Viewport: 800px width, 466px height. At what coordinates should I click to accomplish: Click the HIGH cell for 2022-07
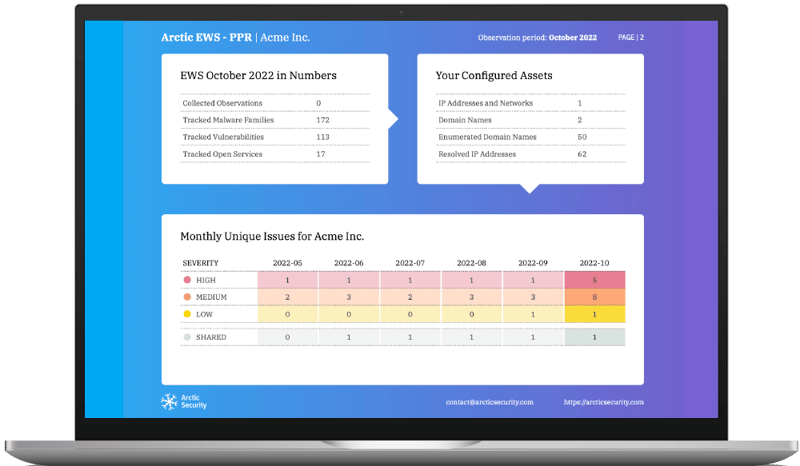click(x=410, y=280)
